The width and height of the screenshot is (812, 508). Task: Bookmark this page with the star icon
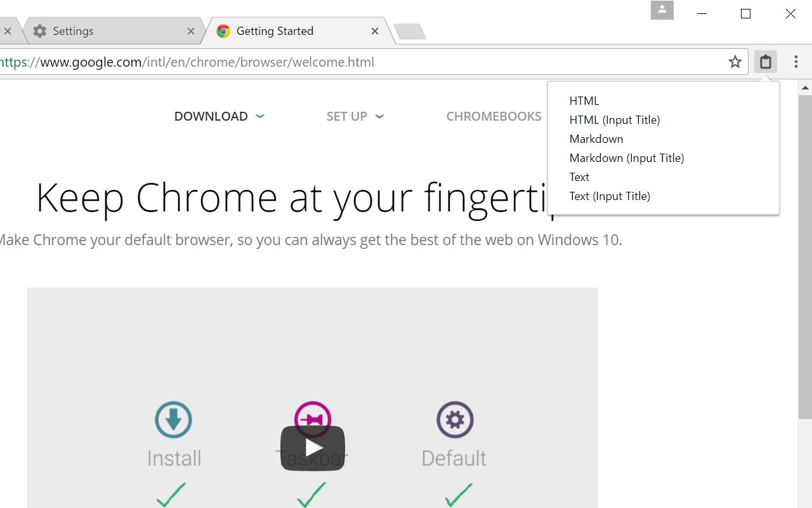click(x=735, y=62)
